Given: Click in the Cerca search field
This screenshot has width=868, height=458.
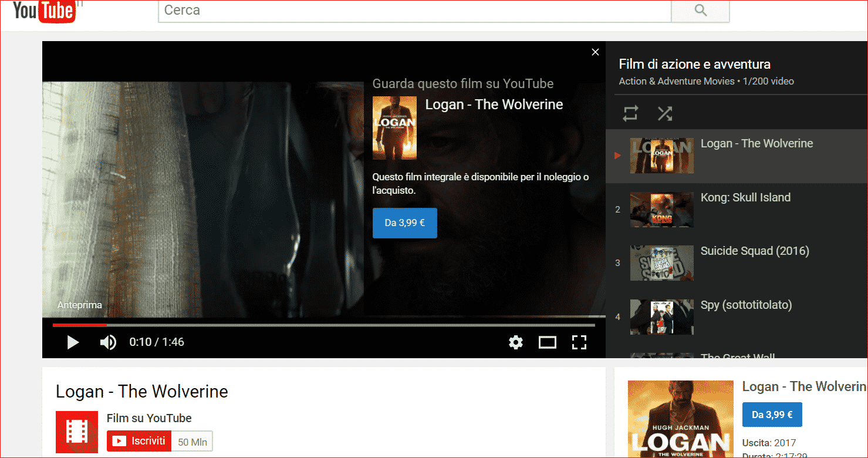Looking at the screenshot, I should coord(414,11).
